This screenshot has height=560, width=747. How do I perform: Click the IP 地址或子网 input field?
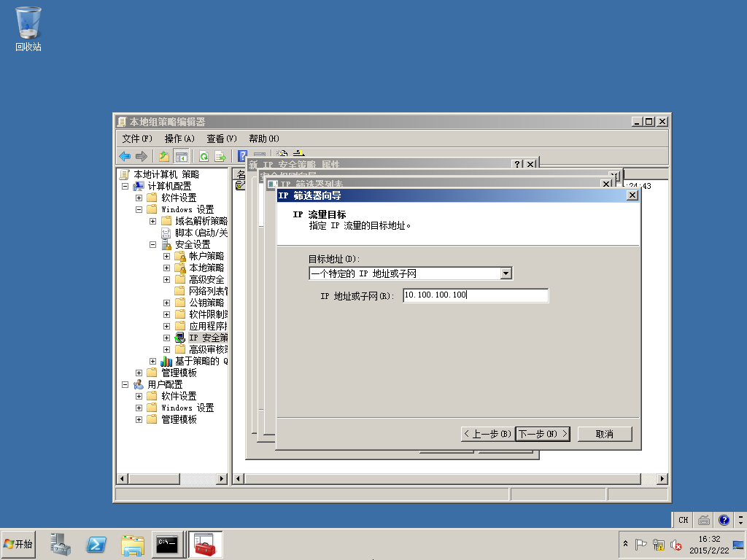coord(476,295)
